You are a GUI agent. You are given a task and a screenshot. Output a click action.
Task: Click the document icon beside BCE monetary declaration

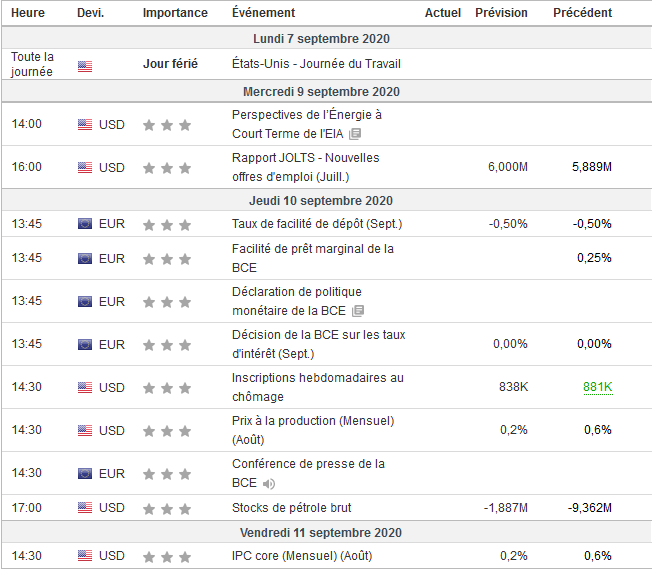point(358,310)
